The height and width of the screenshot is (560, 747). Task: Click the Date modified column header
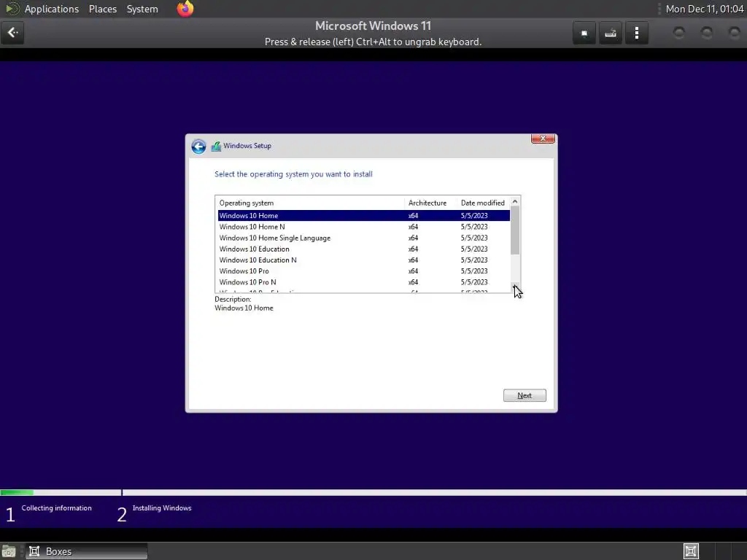pyautogui.click(x=483, y=203)
